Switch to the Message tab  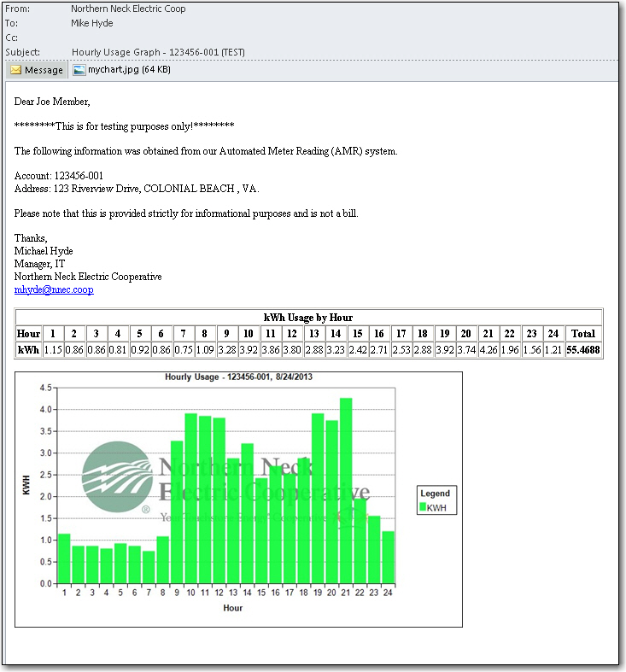click(x=37, y=70)
